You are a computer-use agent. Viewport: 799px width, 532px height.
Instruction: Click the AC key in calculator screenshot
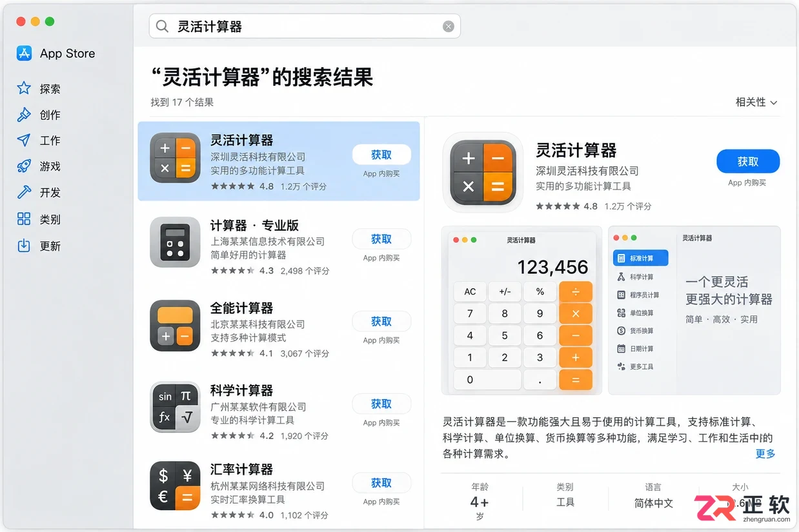470,291
